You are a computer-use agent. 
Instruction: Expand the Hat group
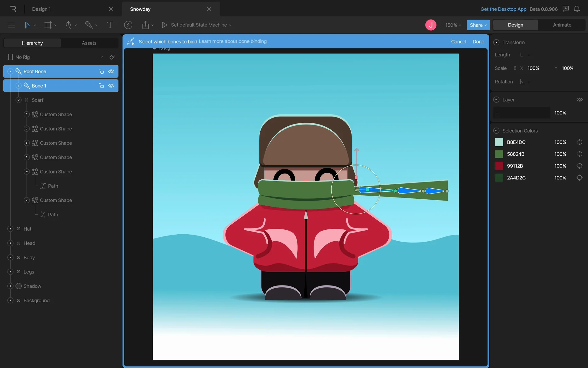10,229
